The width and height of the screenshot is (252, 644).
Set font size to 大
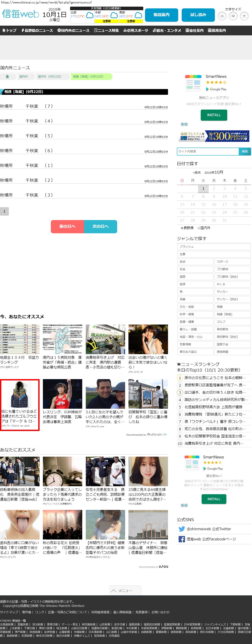pos(244,16)
